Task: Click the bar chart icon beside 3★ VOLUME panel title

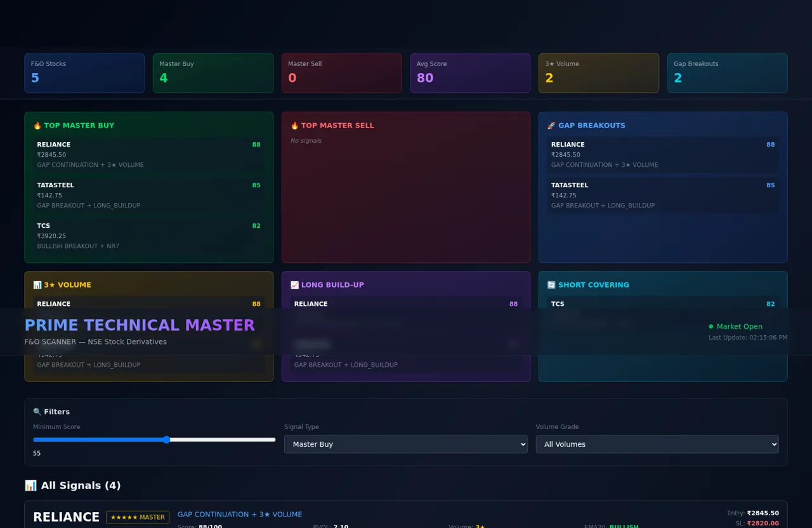Action: [37, 285]
